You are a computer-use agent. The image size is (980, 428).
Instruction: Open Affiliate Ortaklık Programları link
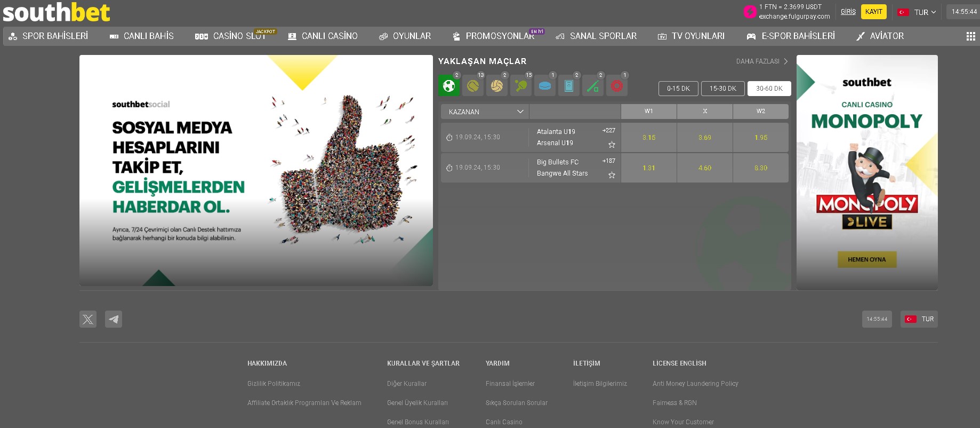304,403
